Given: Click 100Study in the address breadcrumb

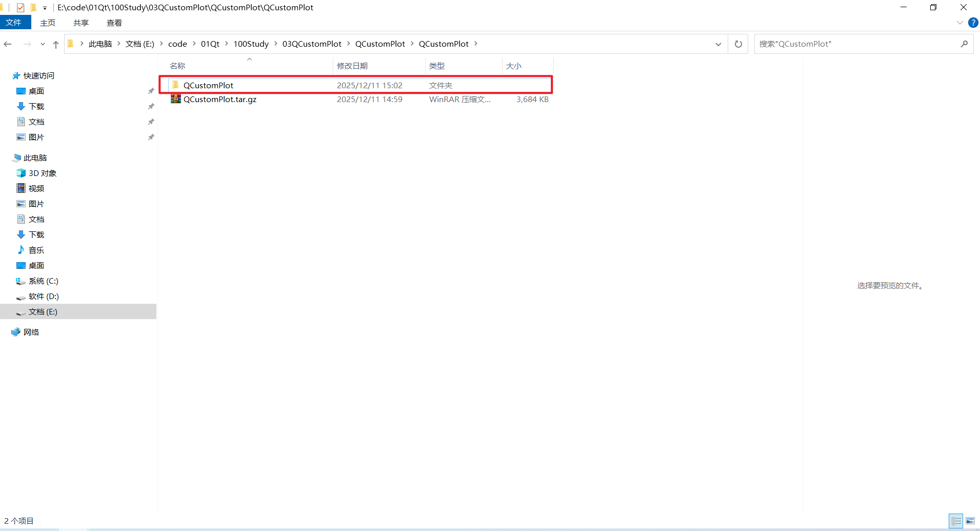Looking at the screenshot, I should pyautogui.click(x=251, y=44).
